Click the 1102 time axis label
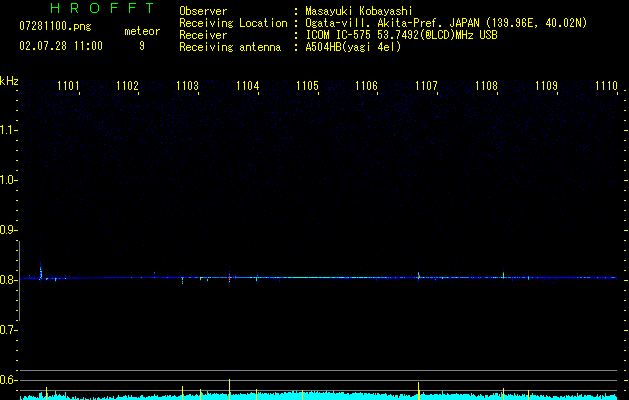This screenshot has height=400, width=629. [x=128, y=86]
